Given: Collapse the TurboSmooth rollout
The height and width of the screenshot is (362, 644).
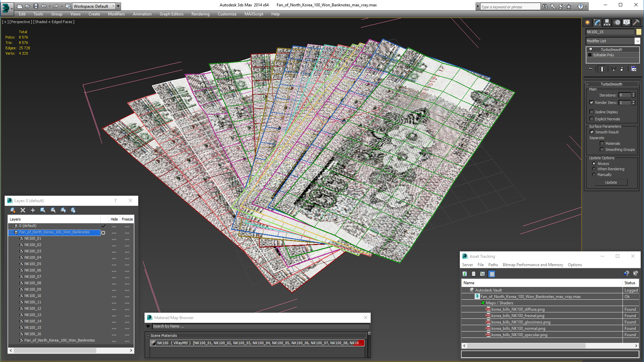Looking at the screenshot, I should coord(587,84).
